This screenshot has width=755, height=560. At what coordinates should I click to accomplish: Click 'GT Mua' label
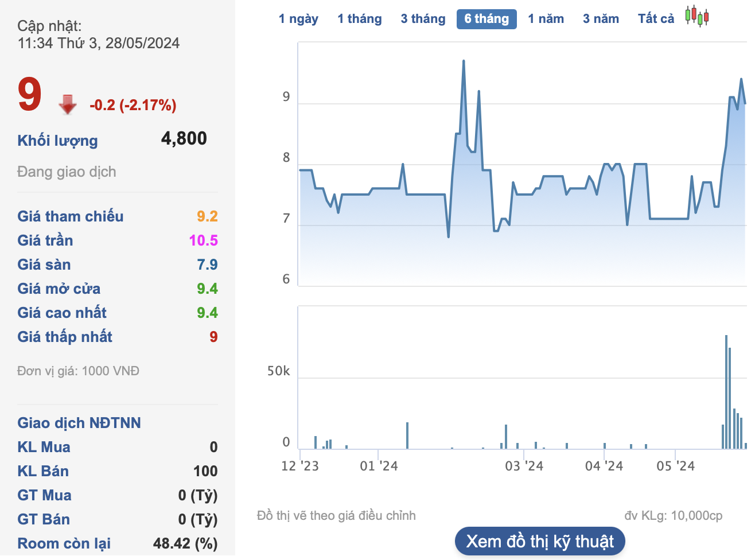[x=44, y=495]
